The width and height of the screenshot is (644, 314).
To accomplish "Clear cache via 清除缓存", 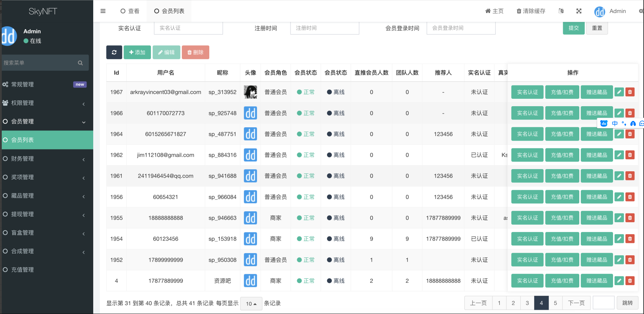I will (x=531, y=11).
